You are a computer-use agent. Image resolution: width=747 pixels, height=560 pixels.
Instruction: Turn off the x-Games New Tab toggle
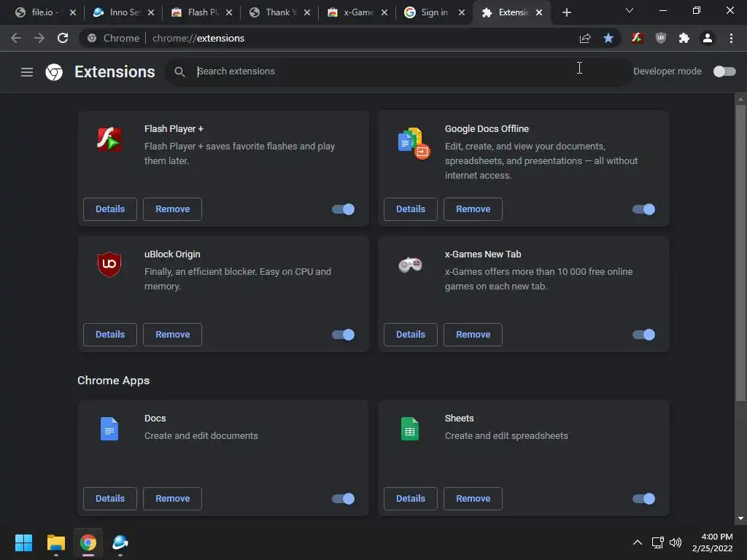pyautogui.click(x=643, y=335)
